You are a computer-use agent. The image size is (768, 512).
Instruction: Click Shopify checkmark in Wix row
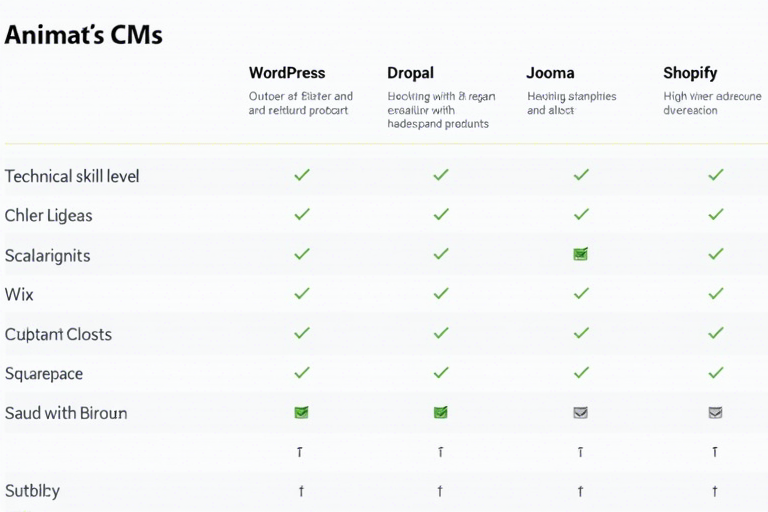715,293
